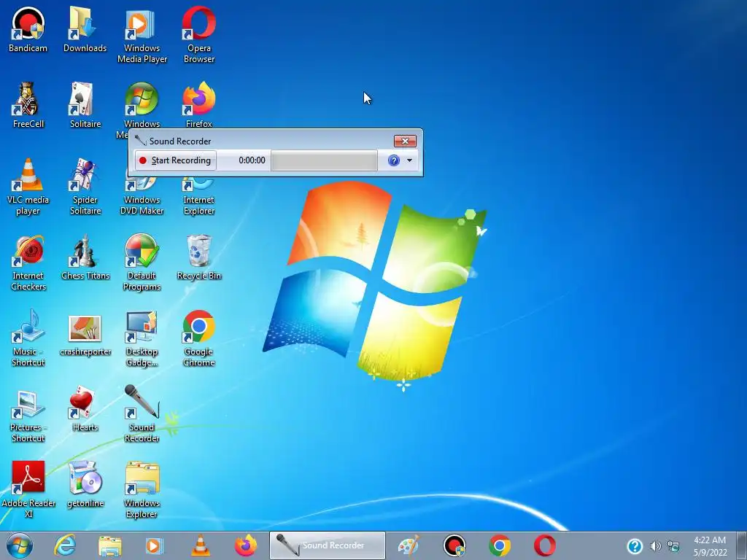Start recording in Sound Recorder
Viewport: 747px width, 560px height.
175,160
